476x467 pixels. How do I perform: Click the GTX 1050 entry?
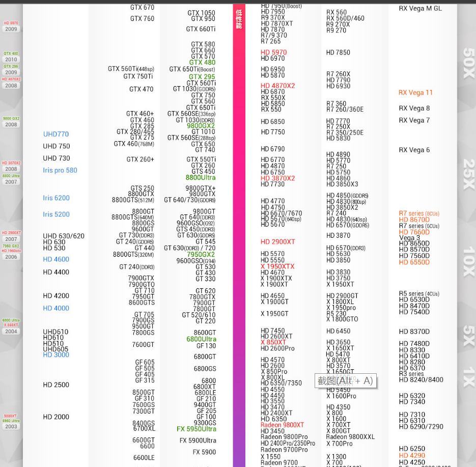point(201,13)
